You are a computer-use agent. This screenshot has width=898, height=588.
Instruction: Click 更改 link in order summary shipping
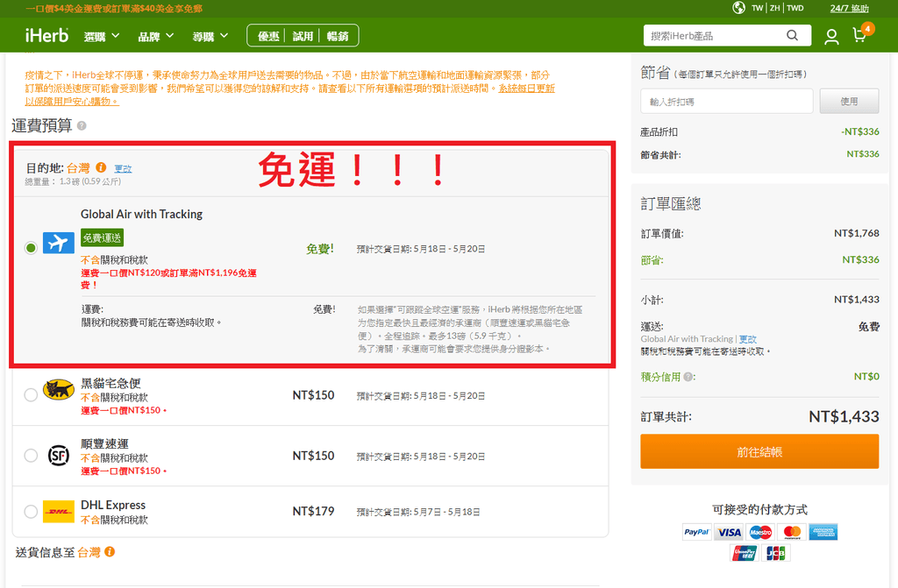747,339
